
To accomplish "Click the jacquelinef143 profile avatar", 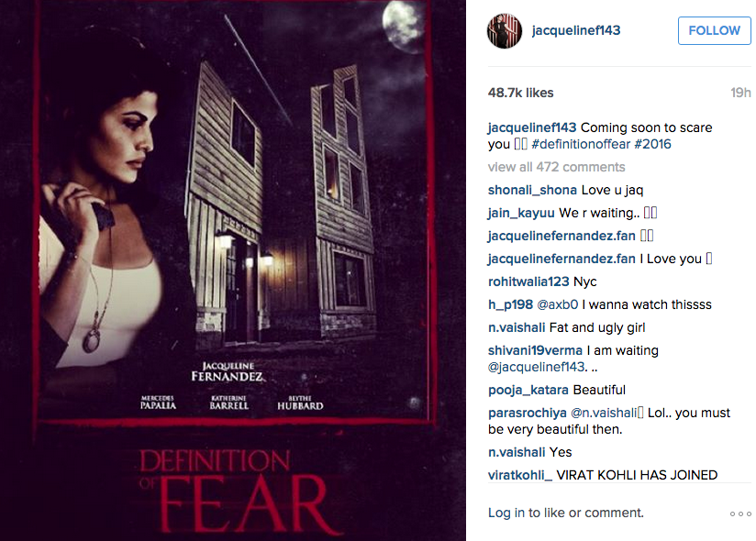I will click(x=505, y=31).
